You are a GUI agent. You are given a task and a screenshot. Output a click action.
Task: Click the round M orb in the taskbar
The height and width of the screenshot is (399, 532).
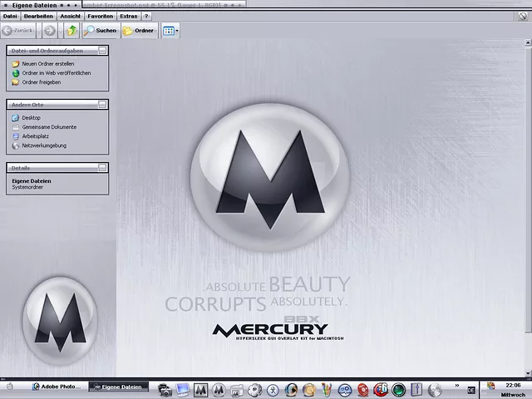point(219,390)
